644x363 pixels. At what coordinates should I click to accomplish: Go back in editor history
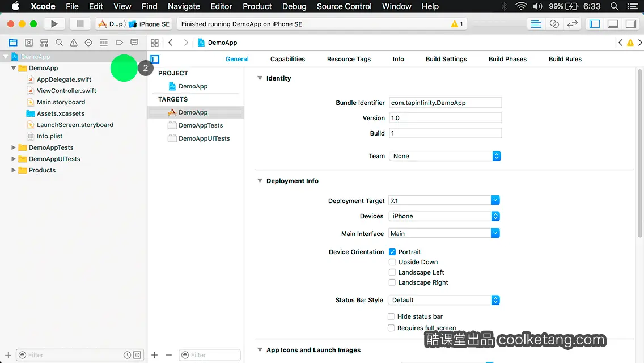[171, 43]
